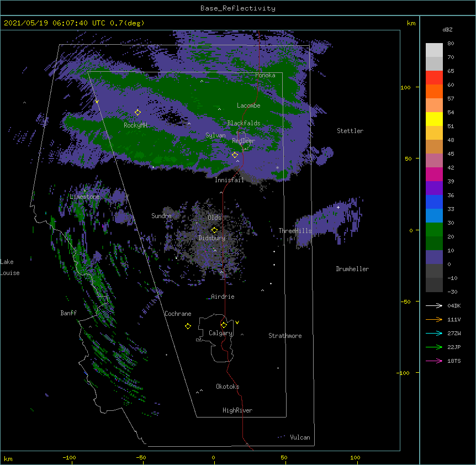Image resolution: width=476 pixels, height=465 pixels.
Task: Select yellow diamond marker below Olds
Action: (x=214, y=230)
